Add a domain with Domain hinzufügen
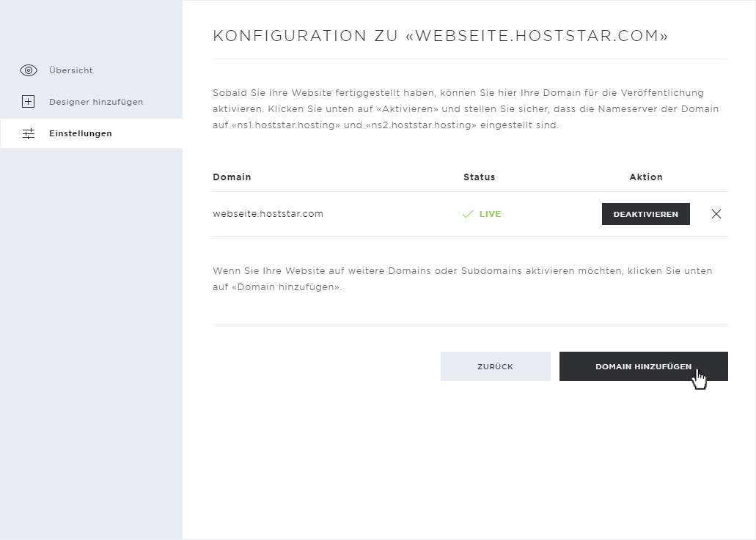The height and width of the screenshot is (540, 756). point(643,366)
